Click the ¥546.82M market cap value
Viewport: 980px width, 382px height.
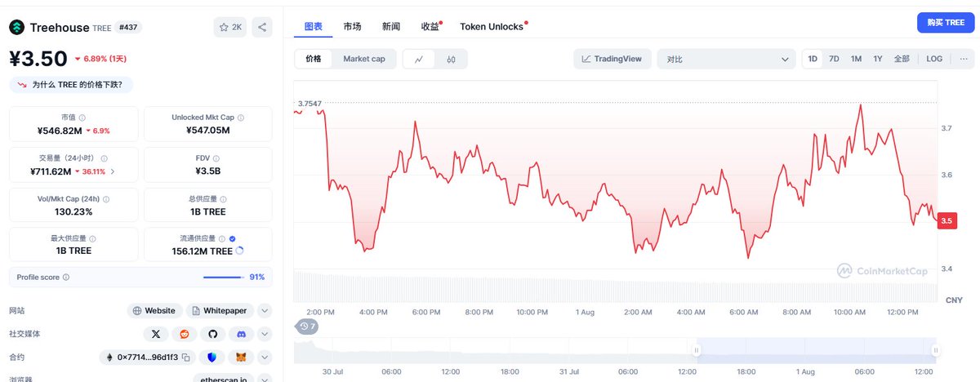tap(60, 131)
